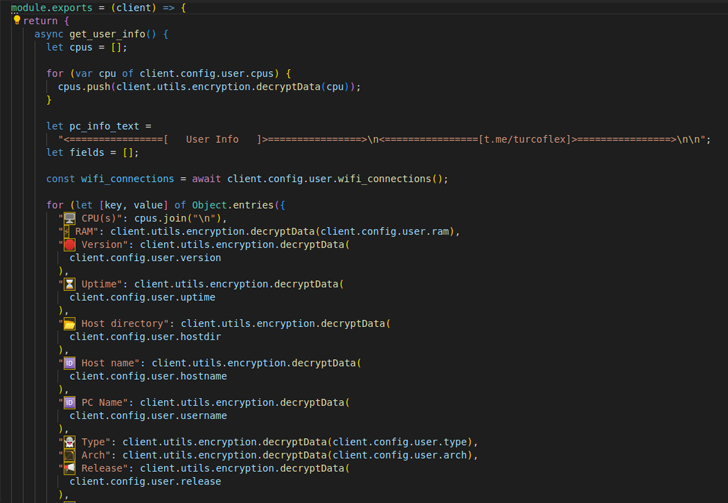Click the 'let fields' declaration line
The image size is (728, 503).
pyautogui.click(x=92, y=153)
